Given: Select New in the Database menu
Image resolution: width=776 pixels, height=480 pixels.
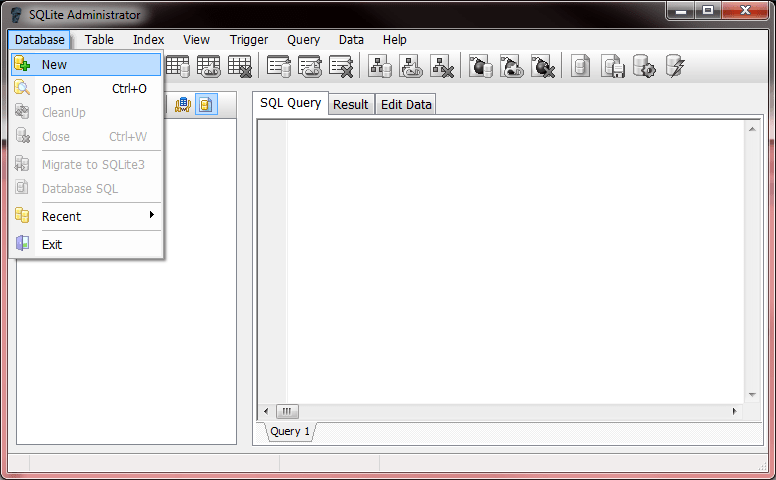Looking at the screenshot, I should [86, 64].
